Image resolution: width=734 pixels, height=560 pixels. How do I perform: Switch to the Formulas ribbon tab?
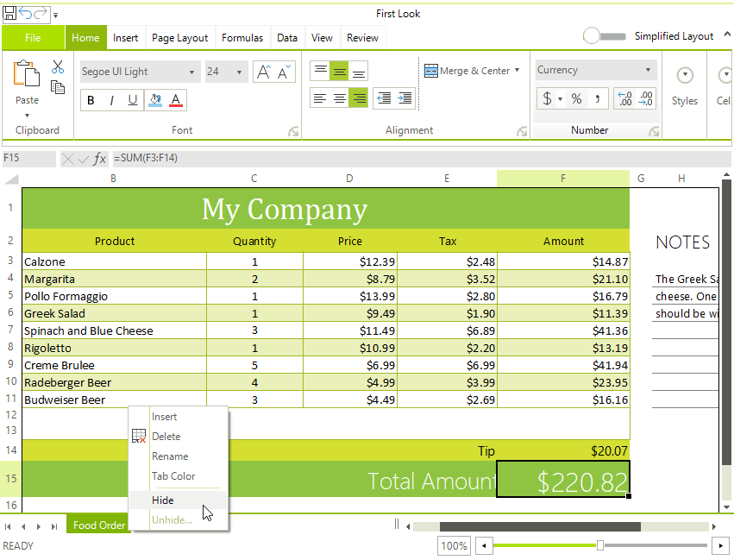click(x=242, y=37)
